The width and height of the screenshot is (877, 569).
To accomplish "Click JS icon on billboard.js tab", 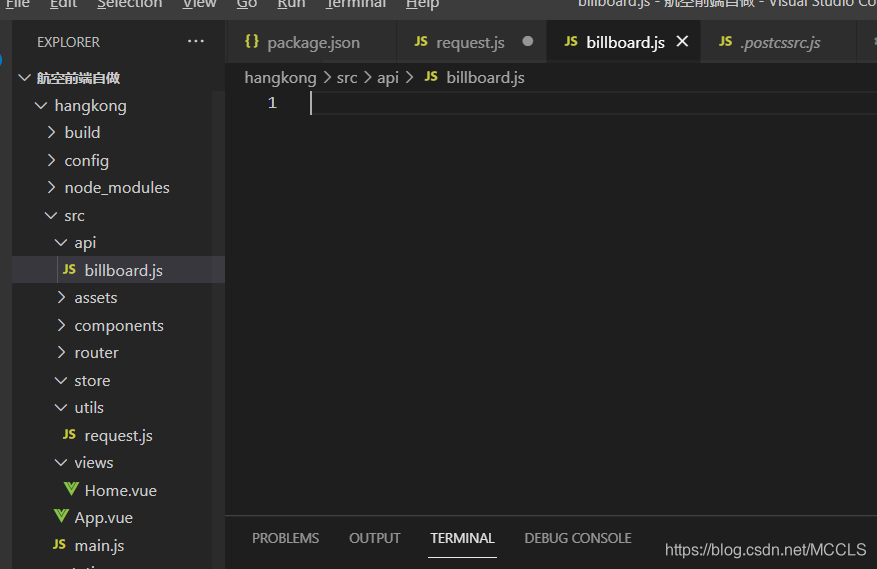I will tap(570, 41).
